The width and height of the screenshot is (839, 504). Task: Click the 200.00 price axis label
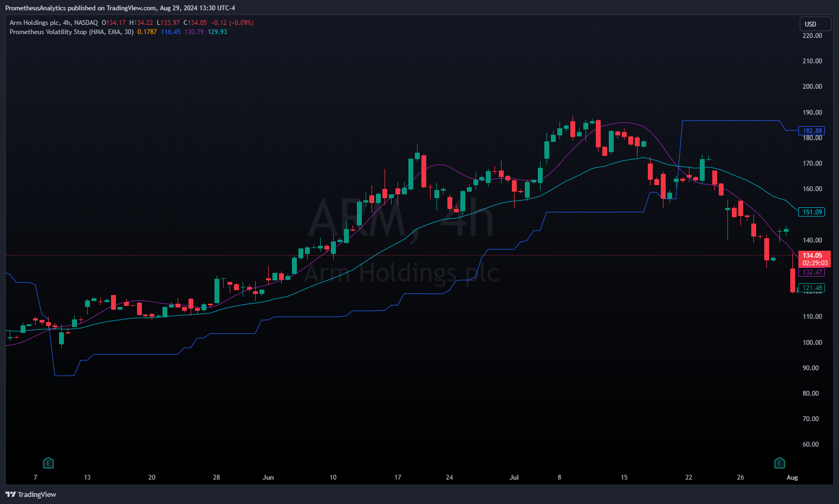812,87
